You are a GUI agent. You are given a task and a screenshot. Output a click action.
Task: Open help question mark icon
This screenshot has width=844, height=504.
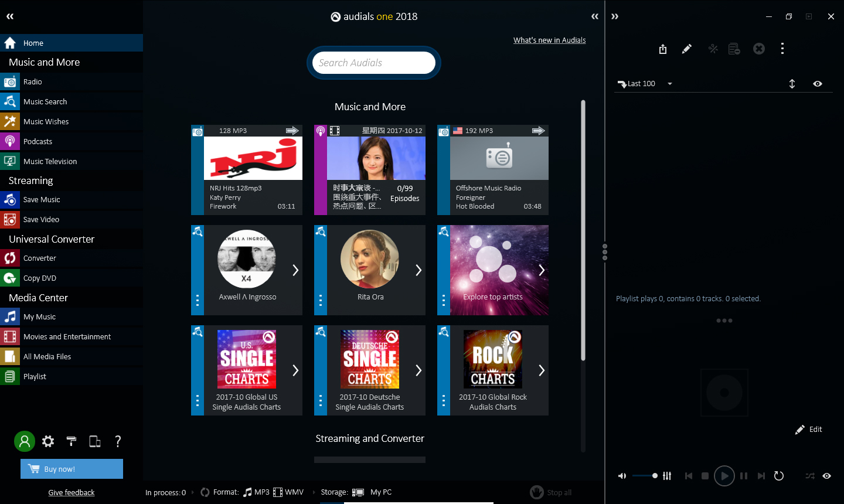tap(118, 441)
